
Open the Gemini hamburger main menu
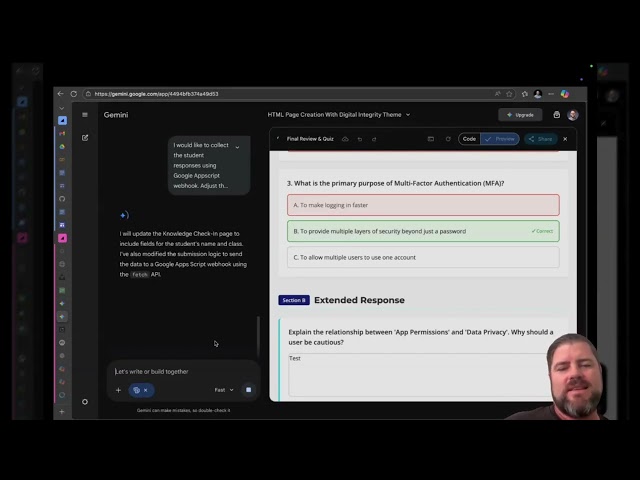click(85, 115)
